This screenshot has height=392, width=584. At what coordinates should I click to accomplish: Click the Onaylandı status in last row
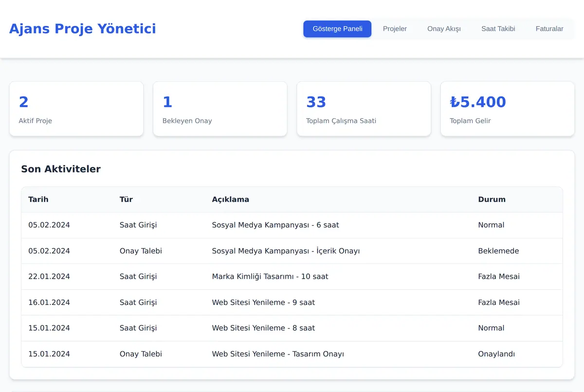pyautogui.click(x=496, y=354)
